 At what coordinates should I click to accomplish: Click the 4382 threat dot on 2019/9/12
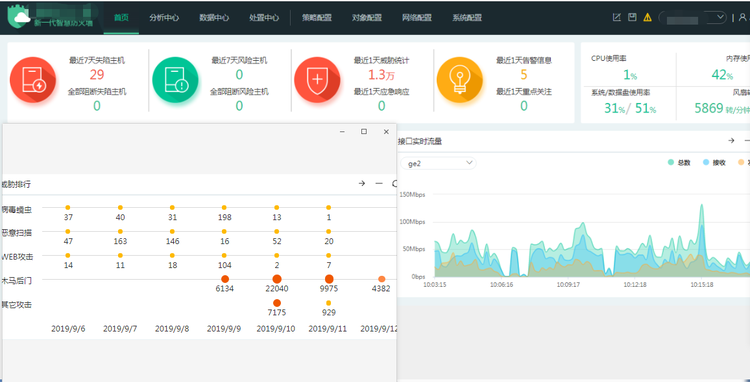coord(381,279)
